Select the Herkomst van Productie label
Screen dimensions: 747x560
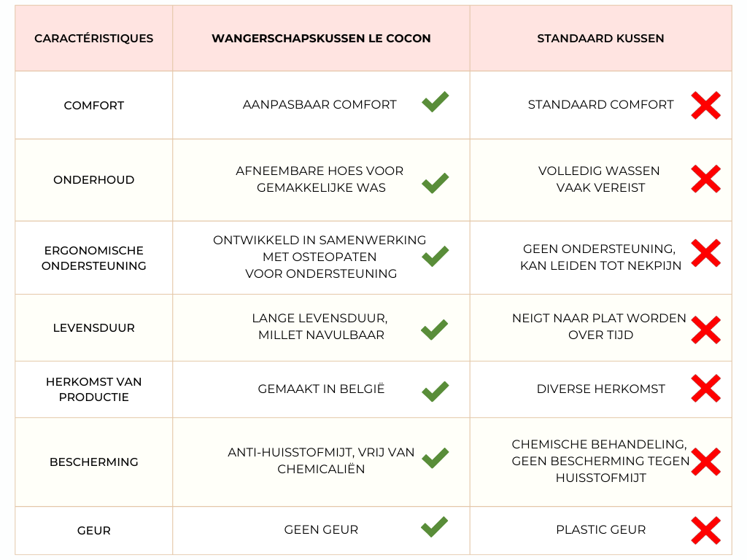coord(94,389)
